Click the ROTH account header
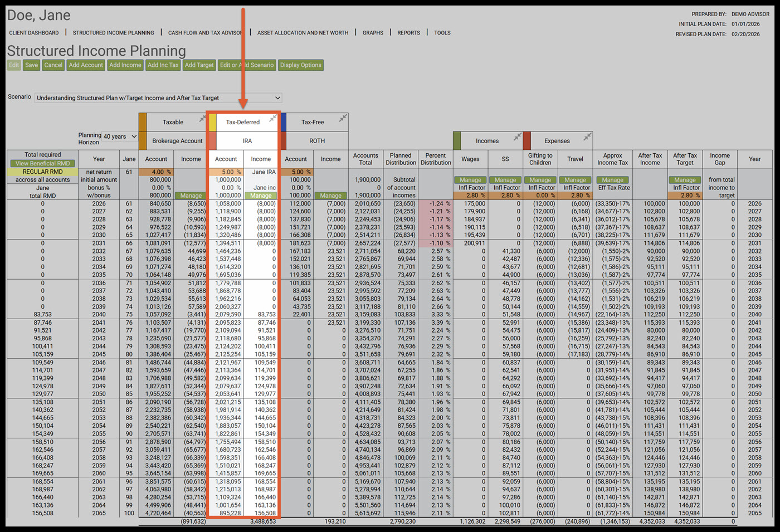The image size is (780, 532). [x=317, y=141]
